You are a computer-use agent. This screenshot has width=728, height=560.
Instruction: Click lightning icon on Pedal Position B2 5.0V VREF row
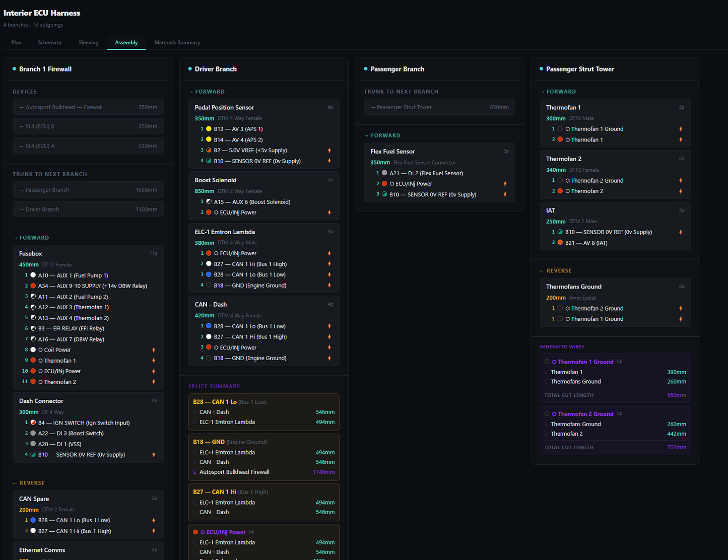coord(329,150)
